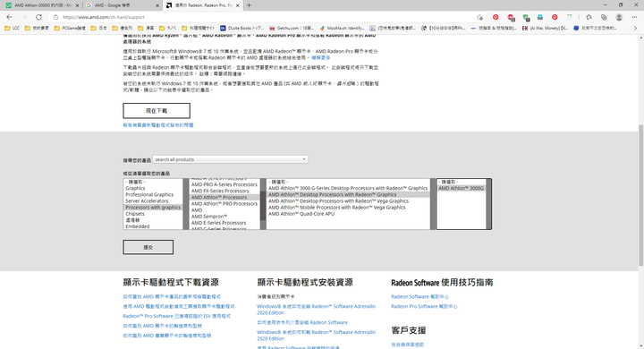
Task: Open Radeon Software help center link
Action: pyautogui.click(x=419, y=297)
